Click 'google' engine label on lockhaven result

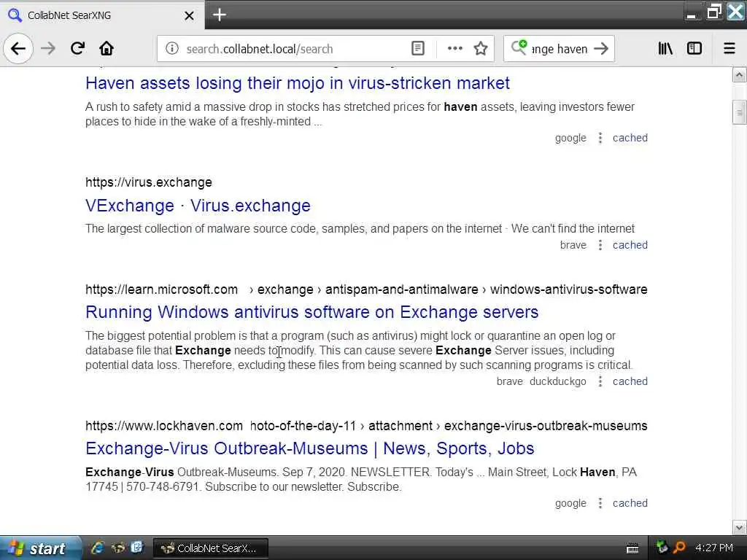(570, 503)
